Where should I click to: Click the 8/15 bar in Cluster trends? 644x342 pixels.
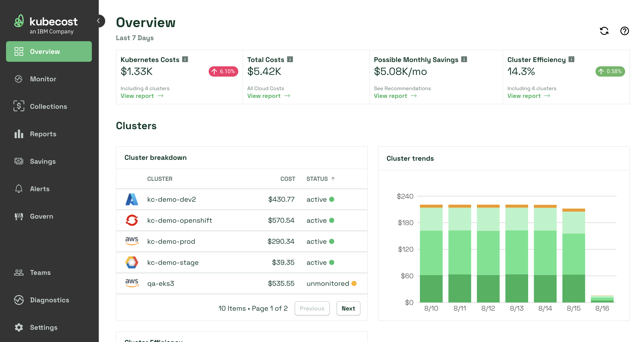coord(574,255)
